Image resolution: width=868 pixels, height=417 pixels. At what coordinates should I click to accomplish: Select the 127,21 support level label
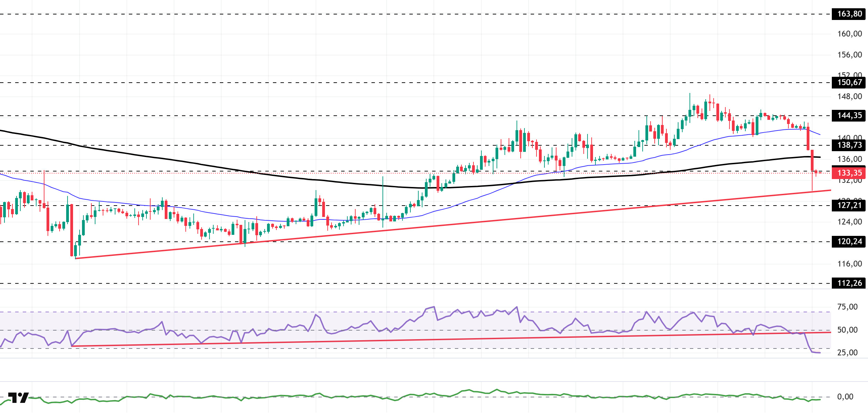849,206
